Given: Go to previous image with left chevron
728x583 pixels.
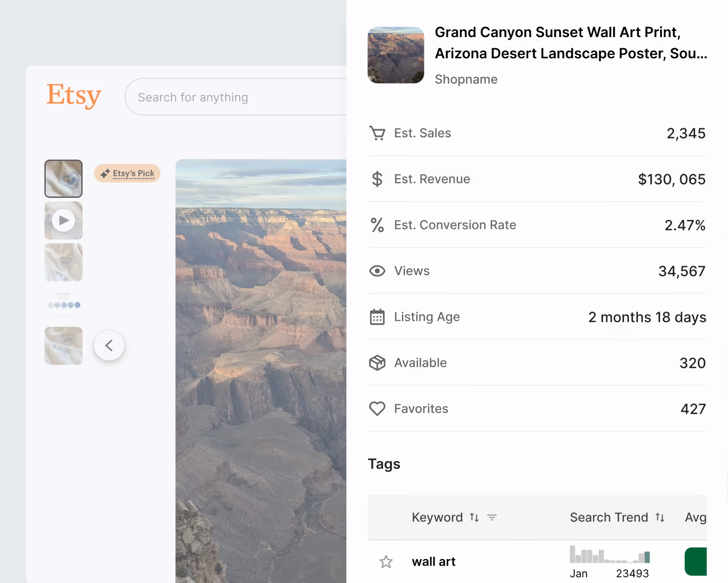Looking at the screenshot, I should pos(109,346).
